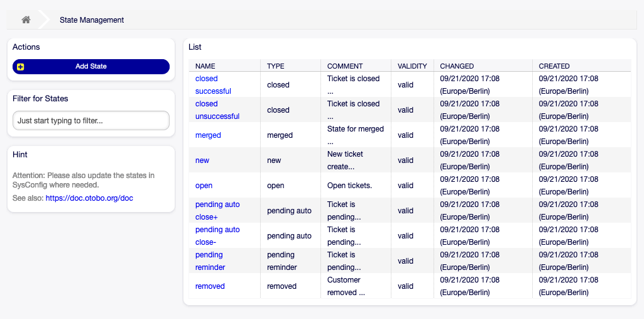
Task: Click the Add State button
Action: (90, 67)
